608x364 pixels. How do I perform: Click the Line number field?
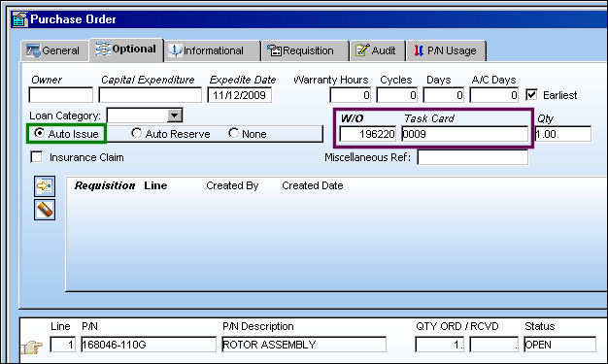[63, 345]
